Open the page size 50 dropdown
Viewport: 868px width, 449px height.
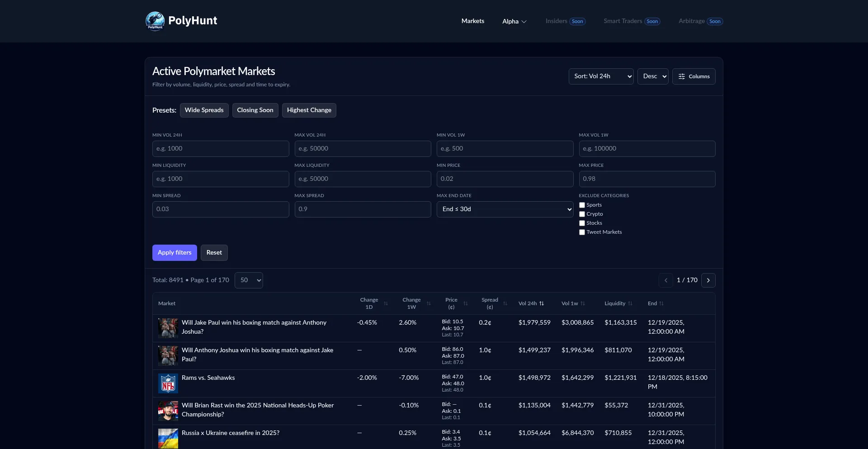tap(249, 280)
